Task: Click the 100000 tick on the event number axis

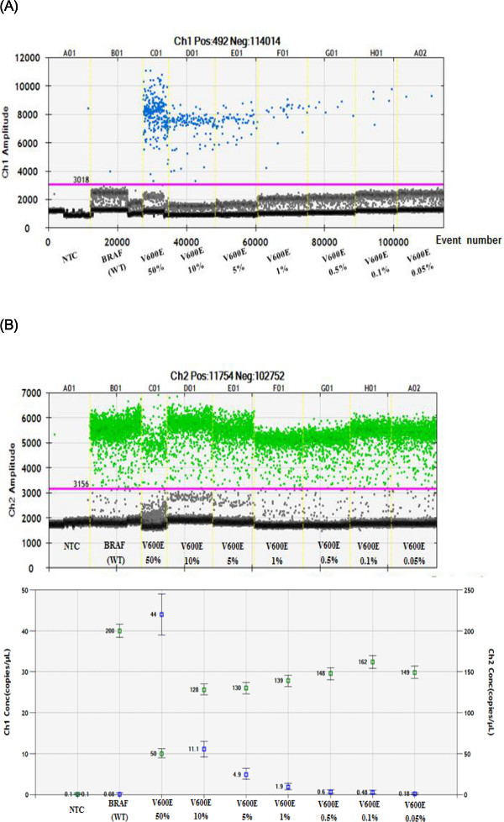Action: 393,242
